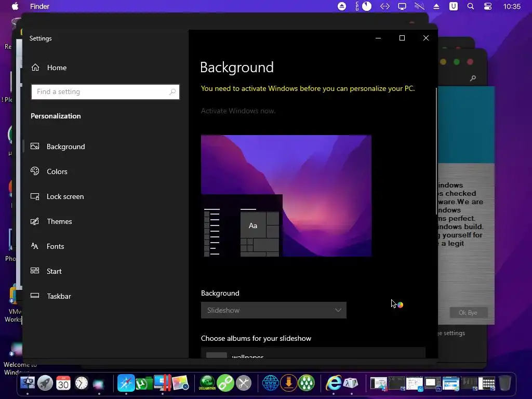
Task: Click search magnifier in the rear window
Action: point(473,78)
